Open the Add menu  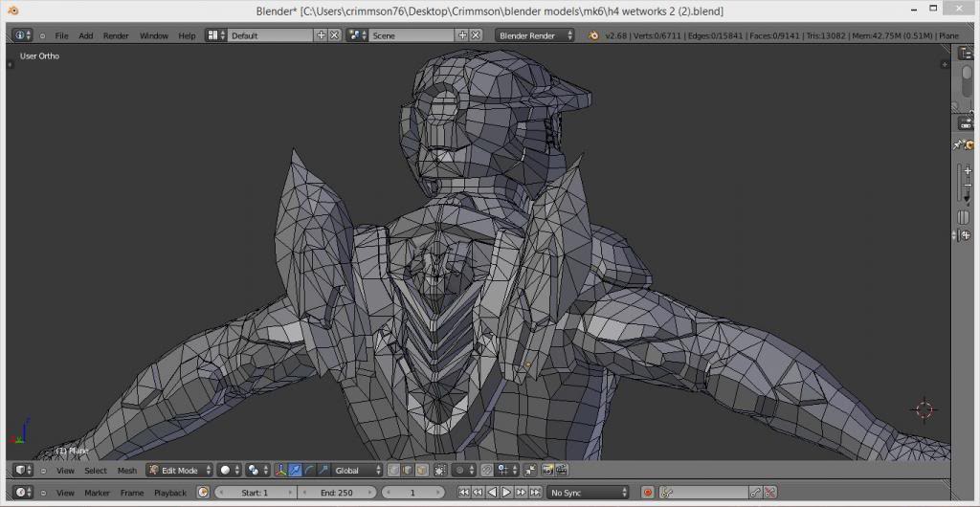(85, 35)
